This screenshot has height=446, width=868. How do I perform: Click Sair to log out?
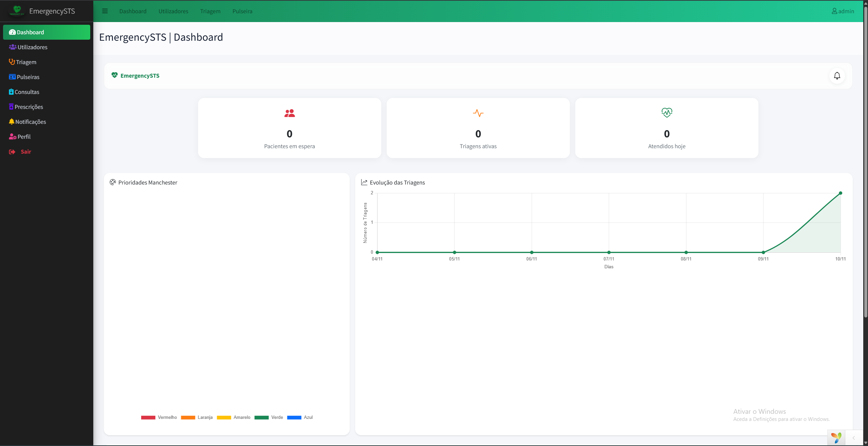pyautogui.click(x=25, y=152)
